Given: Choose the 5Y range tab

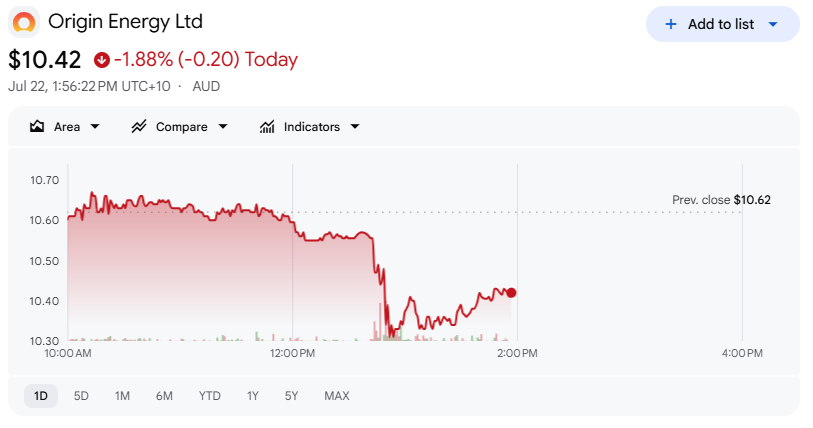Looking at the screenshot, I should pyautogui.click(x=291, y=396).
